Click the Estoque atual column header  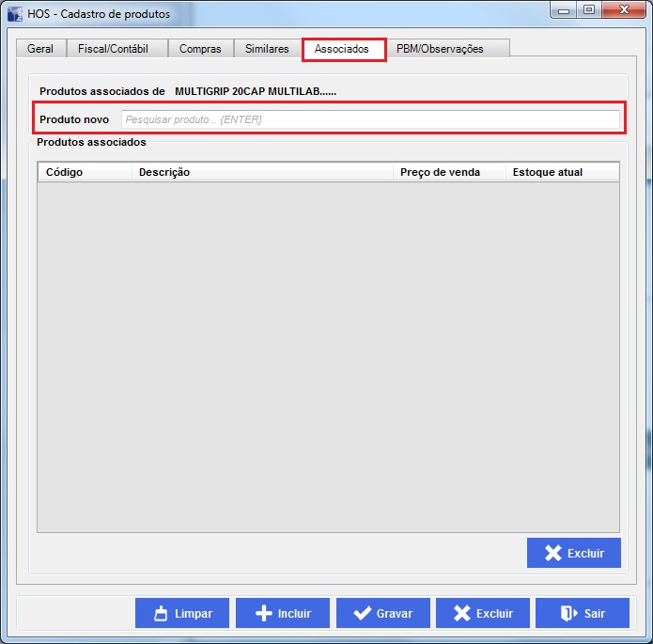[561, 172]
